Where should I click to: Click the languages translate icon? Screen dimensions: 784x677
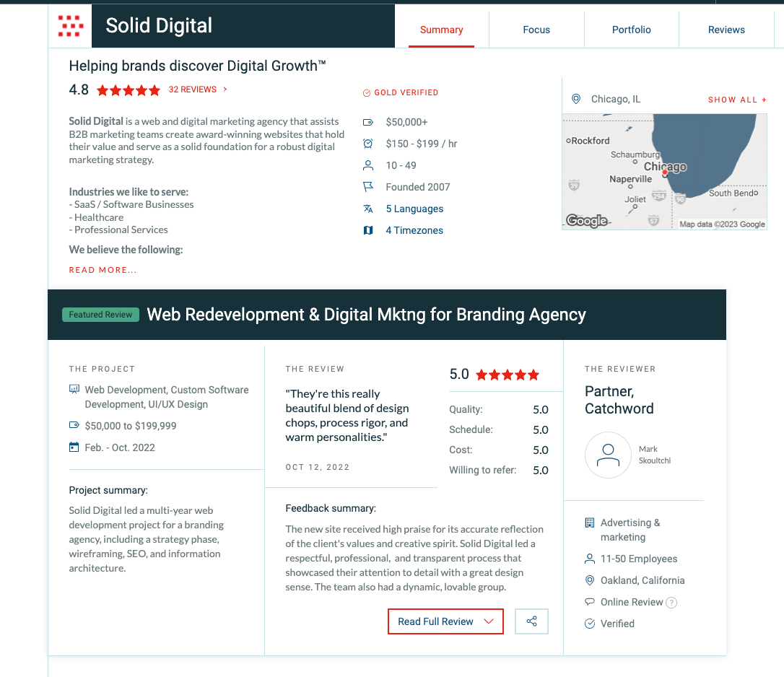368,209
